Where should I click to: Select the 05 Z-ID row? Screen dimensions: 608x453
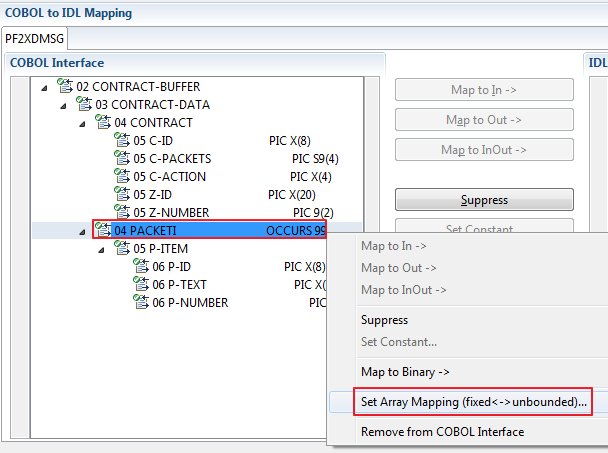[198, 194]
